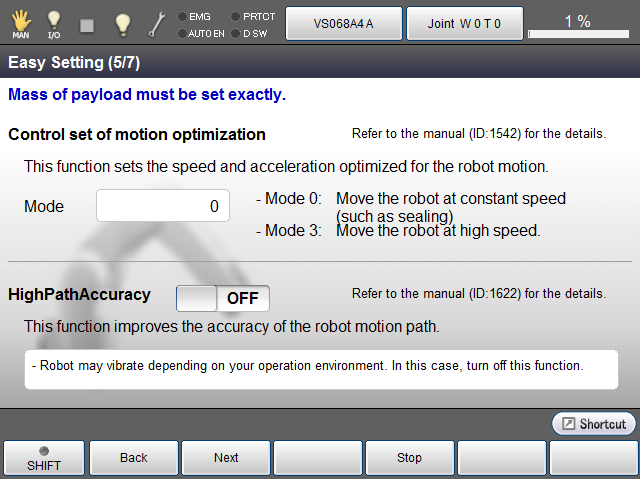
Task: Click the gray square stop icon
Action: pos(87,23)
